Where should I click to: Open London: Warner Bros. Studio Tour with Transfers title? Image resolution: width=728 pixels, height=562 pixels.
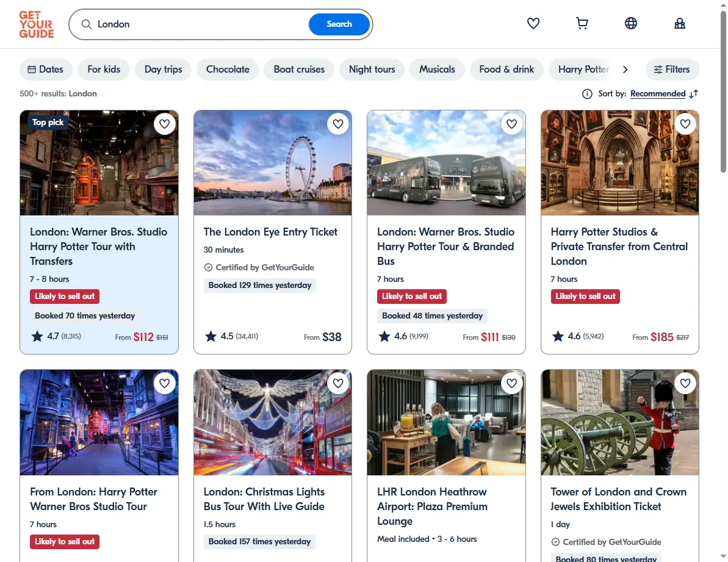98,247
